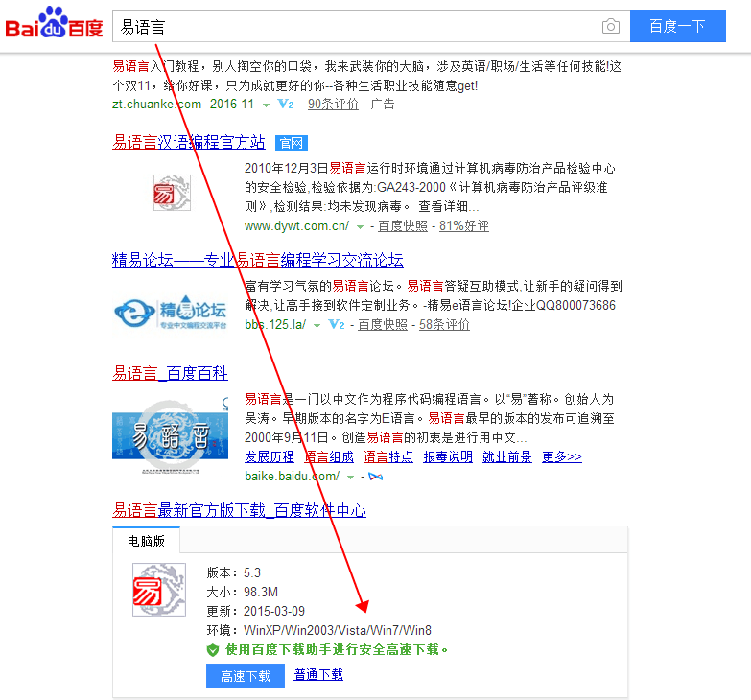
Task: Expand dropdown arrow next to www.dywt.com.cn
Action: point(361,227)
